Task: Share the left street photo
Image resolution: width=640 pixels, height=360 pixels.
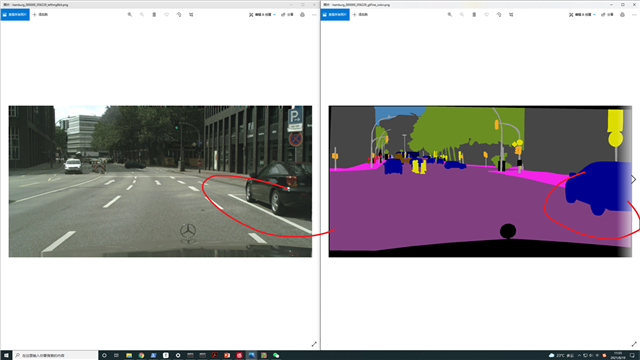Action: [287, 15]
